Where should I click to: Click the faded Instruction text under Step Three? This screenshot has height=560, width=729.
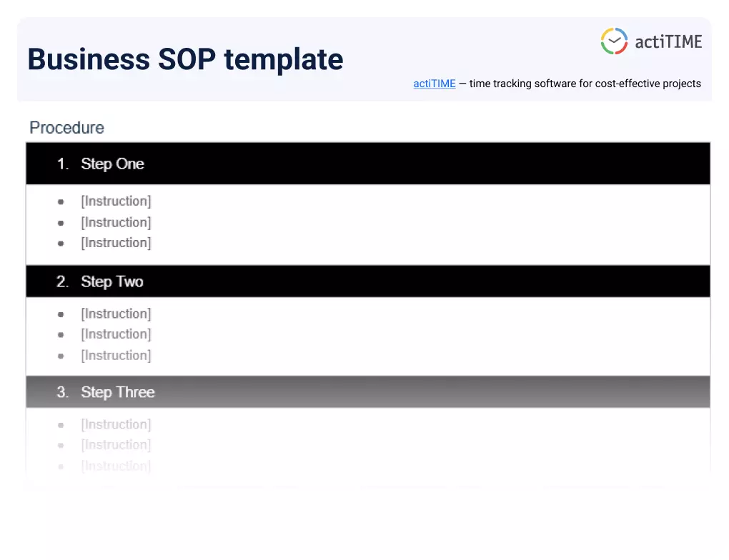[x=116, y=424]
